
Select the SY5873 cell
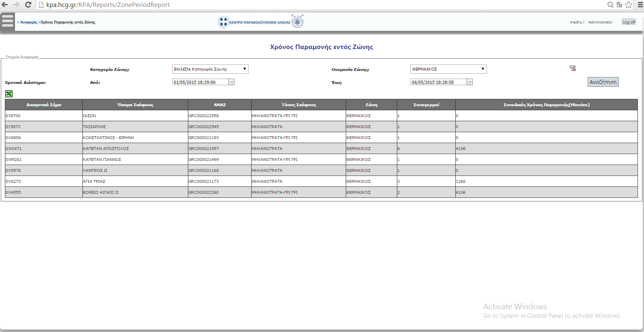tap(44, 126)
